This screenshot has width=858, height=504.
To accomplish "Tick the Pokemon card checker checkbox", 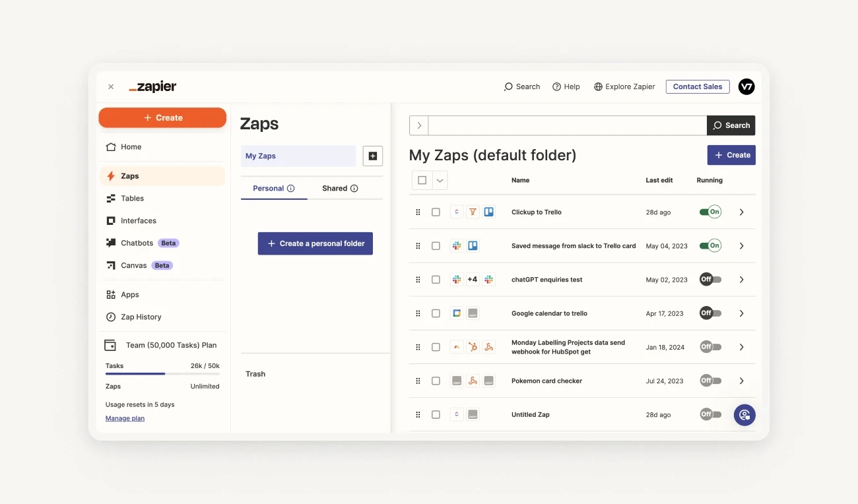I will coord(436,381).
